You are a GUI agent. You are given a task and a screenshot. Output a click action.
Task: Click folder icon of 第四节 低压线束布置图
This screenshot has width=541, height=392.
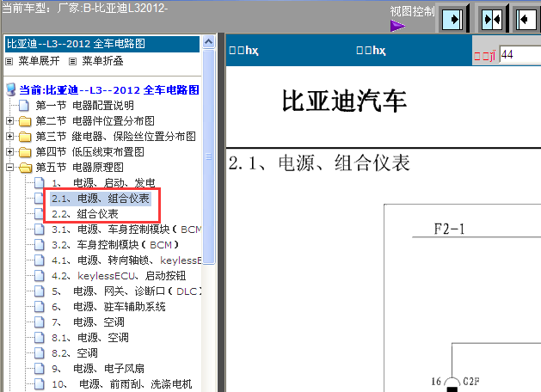[x=24, y=152]
